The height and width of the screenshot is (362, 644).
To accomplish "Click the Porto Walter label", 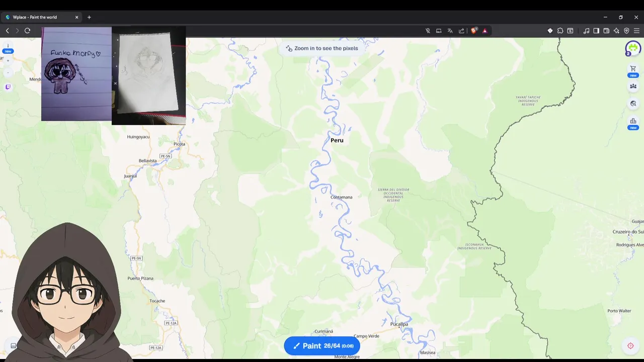I will coord(619,311).
